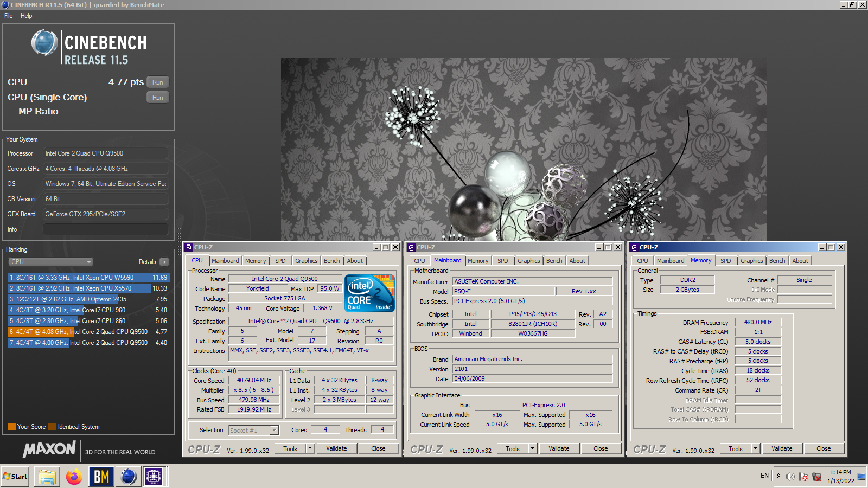This screenshot has height=488, width=868.
Task: Click the Show Desktop icon in the tray
Action: coord(861,477)
